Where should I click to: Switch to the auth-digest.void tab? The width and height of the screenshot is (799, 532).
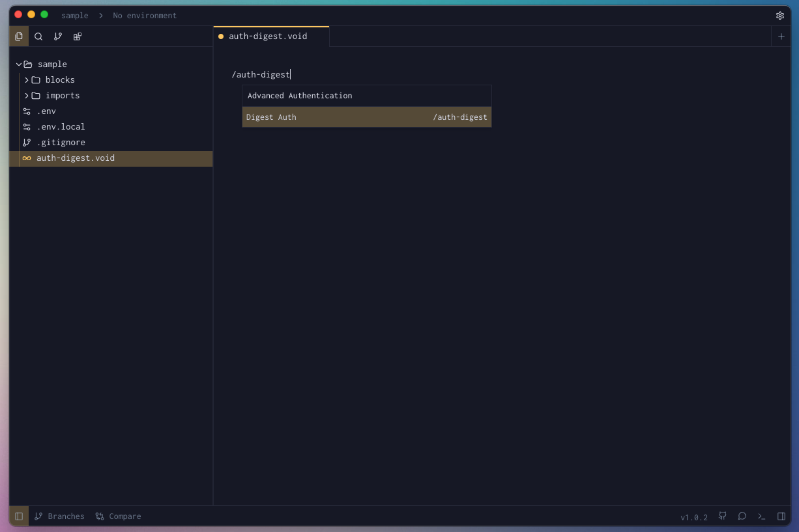[x=269, y=36]
